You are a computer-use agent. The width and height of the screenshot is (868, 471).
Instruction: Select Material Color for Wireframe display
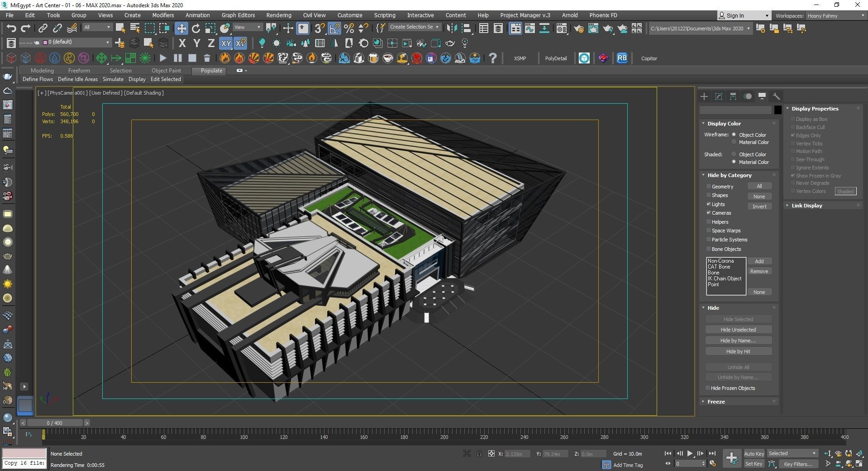(734, 142)
